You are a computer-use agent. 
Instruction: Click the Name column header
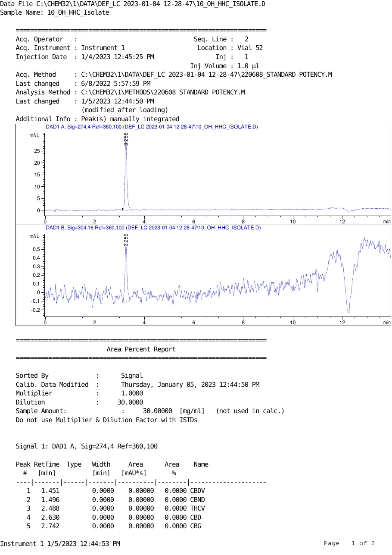[201, 464]
